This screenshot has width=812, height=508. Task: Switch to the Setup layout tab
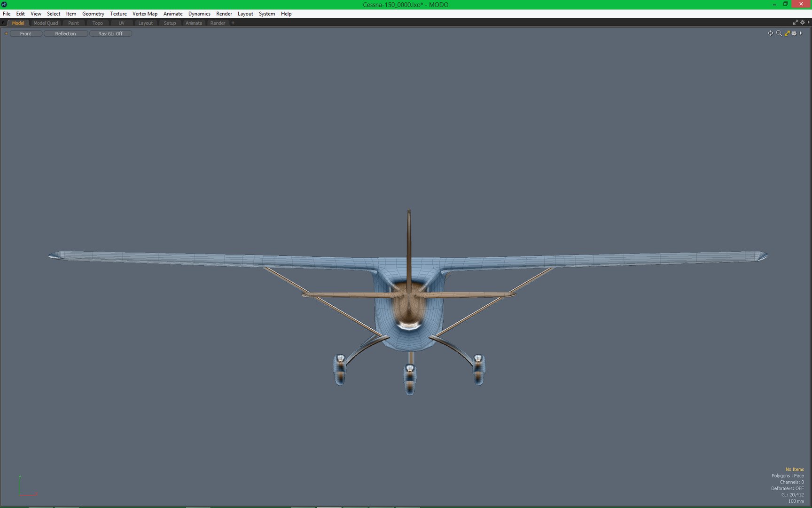[x=170, y=23]
